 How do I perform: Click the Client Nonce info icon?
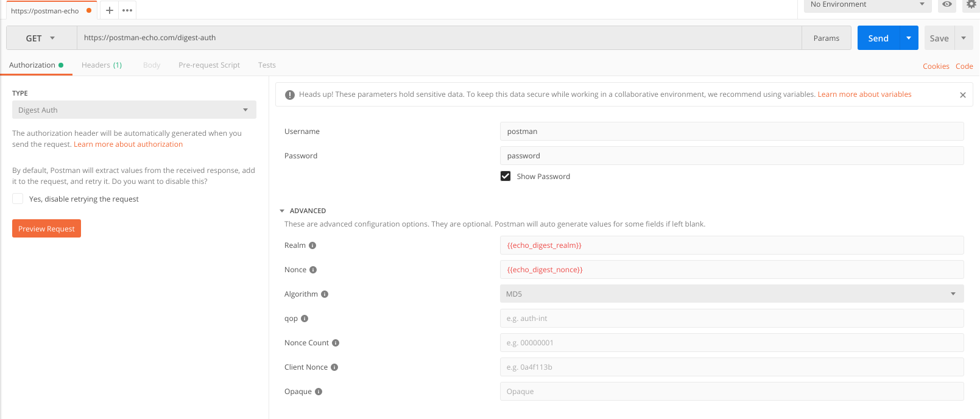(x=334, y=367)
